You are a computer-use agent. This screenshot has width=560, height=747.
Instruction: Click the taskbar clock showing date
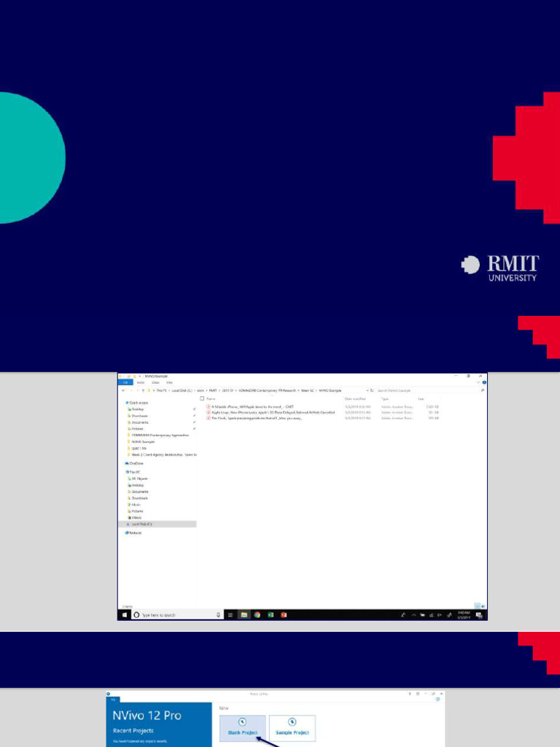(464, 615)
